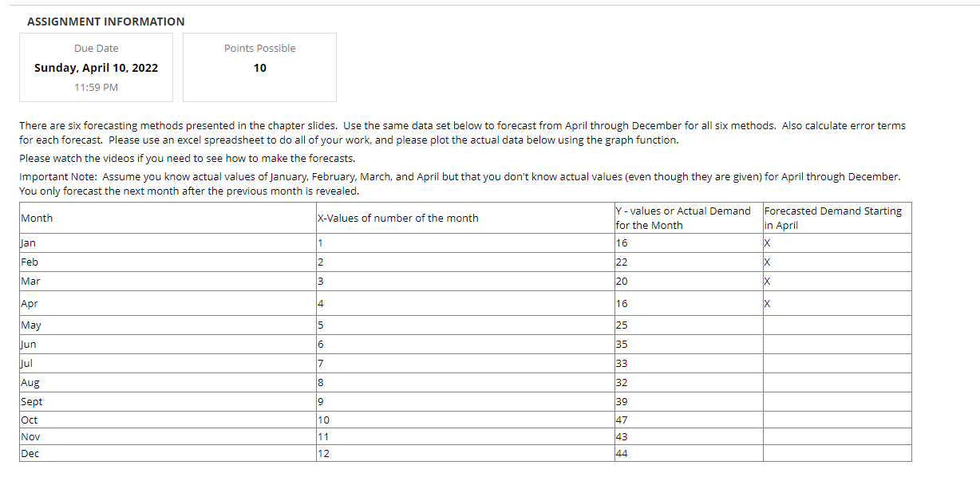Click the Oct demand value 47
Screen dimensions: 980x477
point(622,420)
